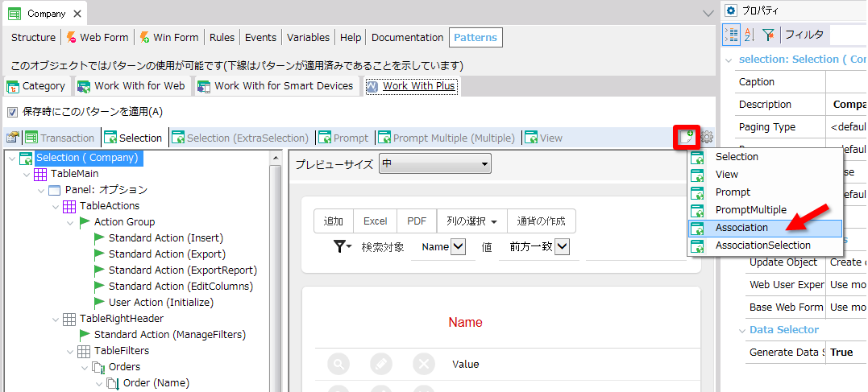
Task: Click the pencil edit icon in Value row
Action: (381, 365)
